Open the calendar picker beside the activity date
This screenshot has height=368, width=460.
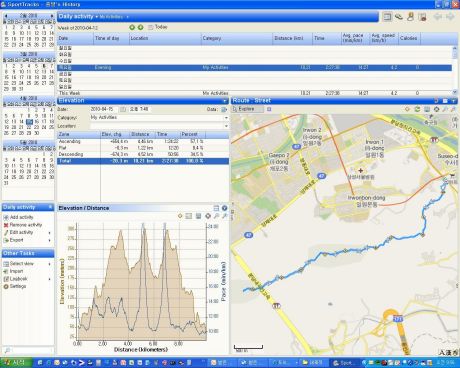click(x=123, y=109)
